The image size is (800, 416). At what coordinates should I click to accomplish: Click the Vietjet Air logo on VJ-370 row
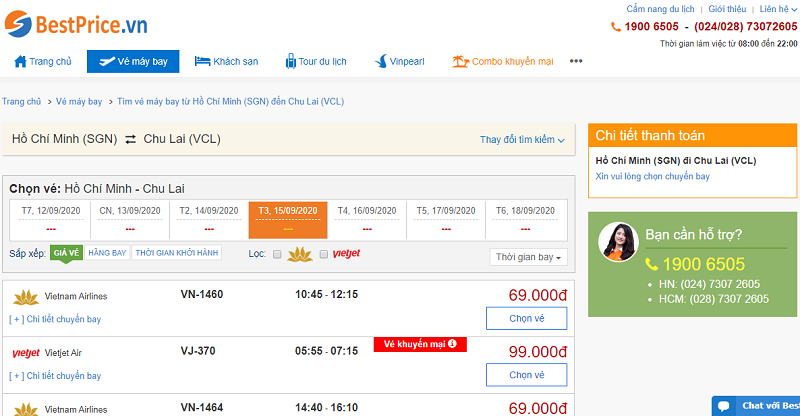coord(26,353)
